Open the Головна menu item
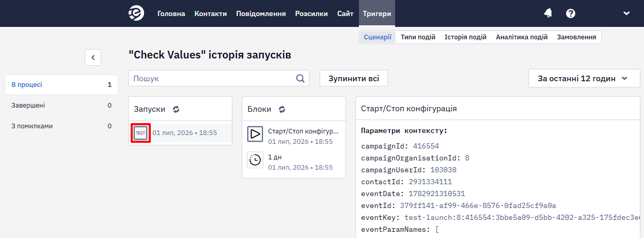644x238 pixels. pos(171,13)
